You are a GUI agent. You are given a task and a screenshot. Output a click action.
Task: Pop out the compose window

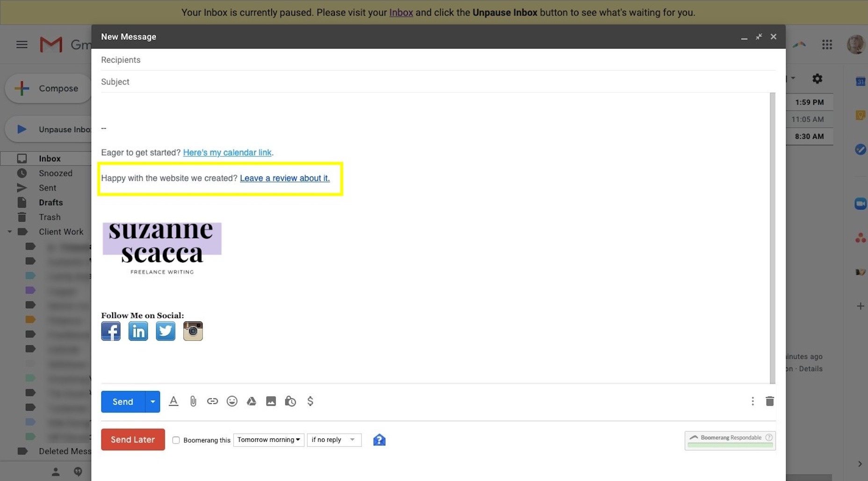point(759,36)
